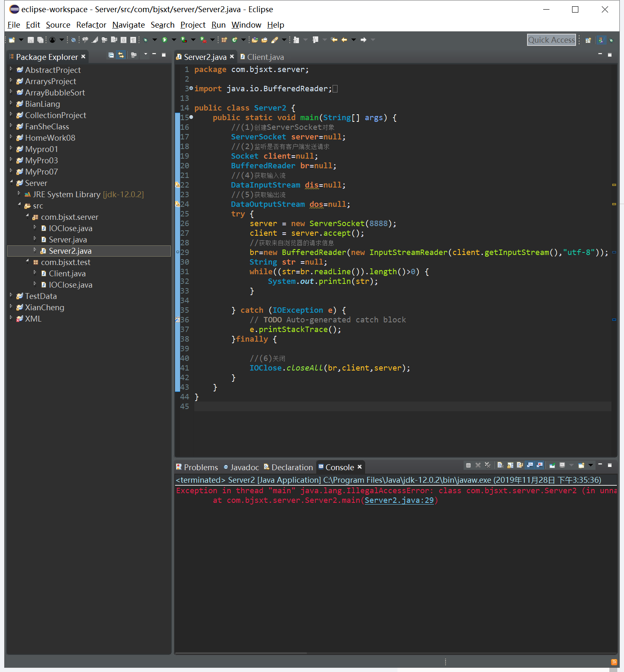
Task: Expand the folded import block on line 3
Action: [x=191, y=88]
